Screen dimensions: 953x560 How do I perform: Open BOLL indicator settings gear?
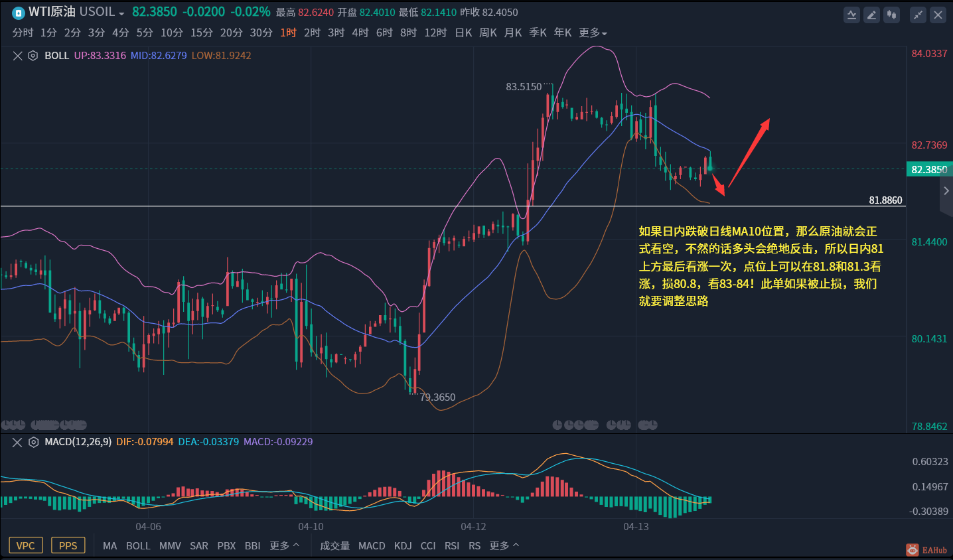coord(33,56)
